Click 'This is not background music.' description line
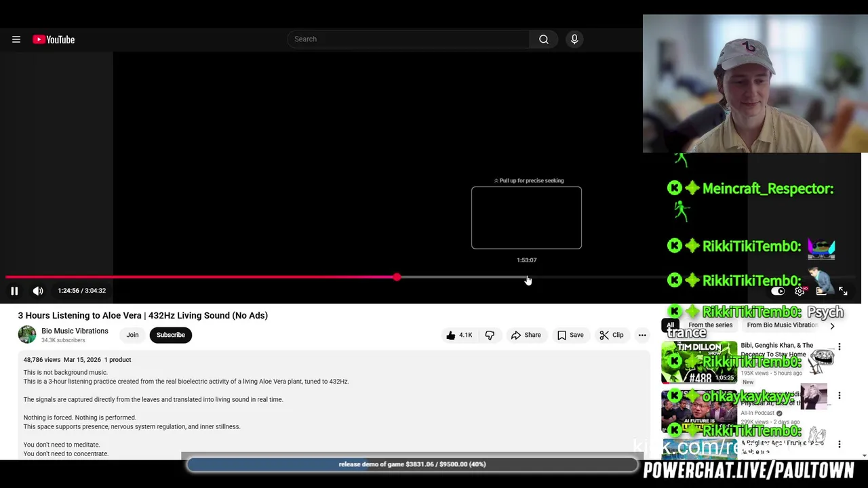 [x=66, y=372]
